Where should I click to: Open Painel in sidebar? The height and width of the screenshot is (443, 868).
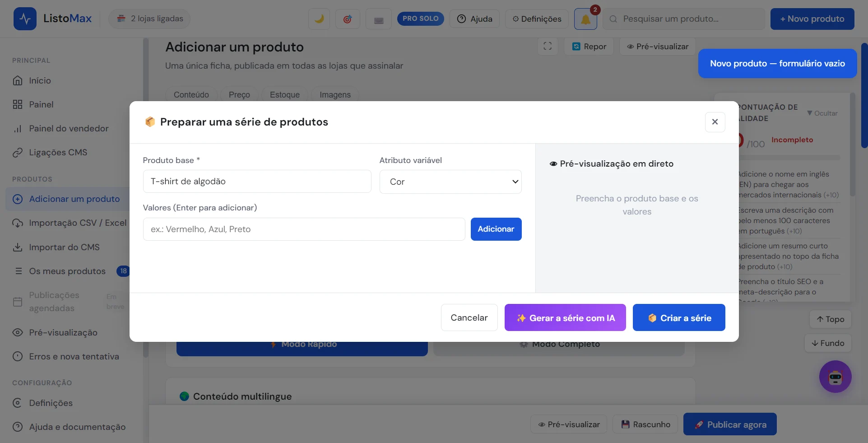[41, 104]
